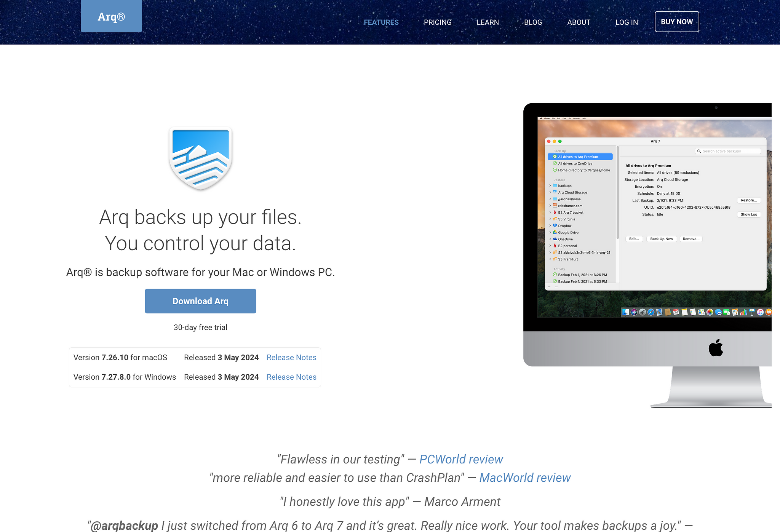Click the FEATURES navigation menu item
780x532 pixels.
coord(381,22)
